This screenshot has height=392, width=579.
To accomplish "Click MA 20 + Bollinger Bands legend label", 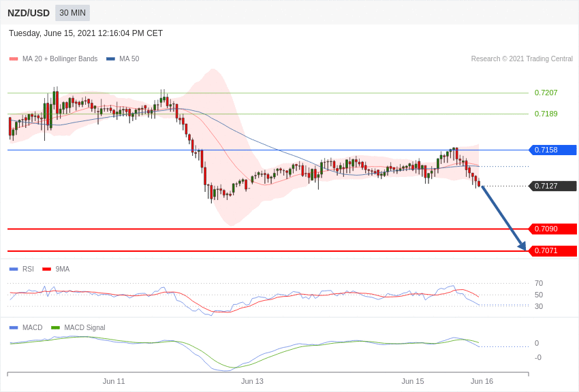I will [60, 59].
